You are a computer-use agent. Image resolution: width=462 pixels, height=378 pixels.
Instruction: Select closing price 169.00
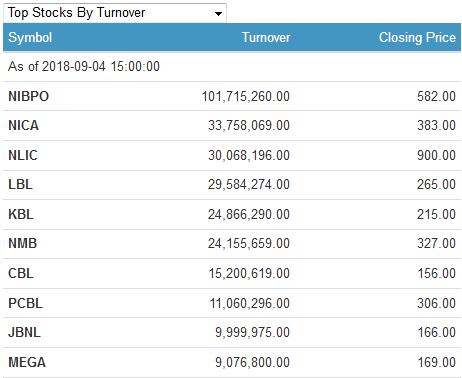pyautogui.click(x=437, y=362)
